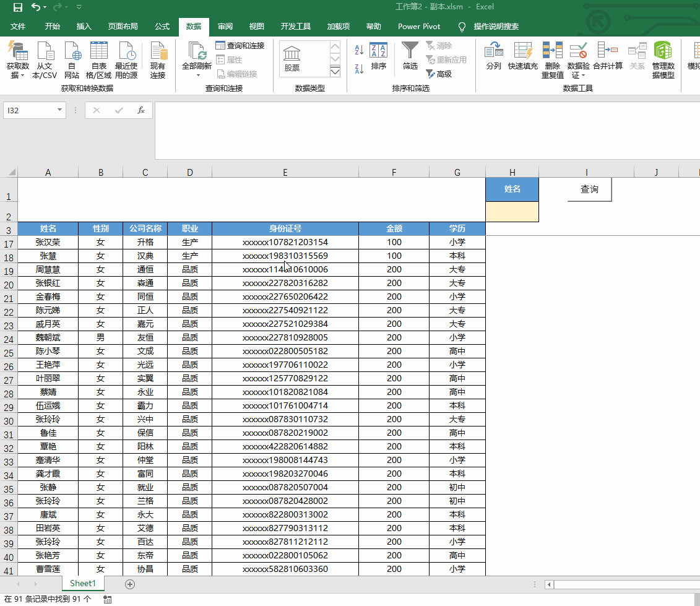Select the cell with xxxxxx582810603360
700x606 pixels.
[x=285, y=569]
